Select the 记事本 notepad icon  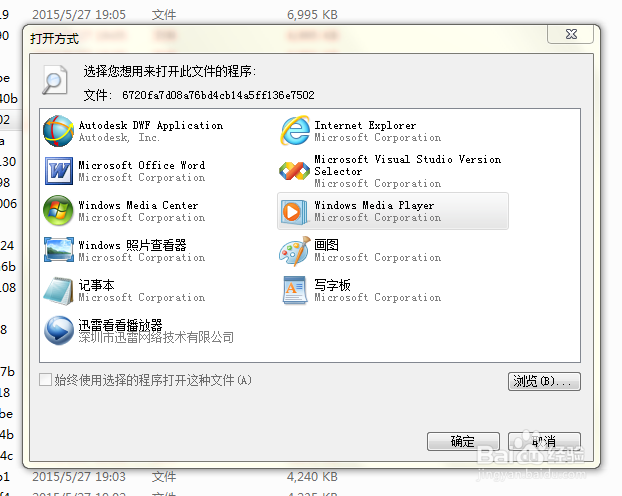(x=58, y=291)
